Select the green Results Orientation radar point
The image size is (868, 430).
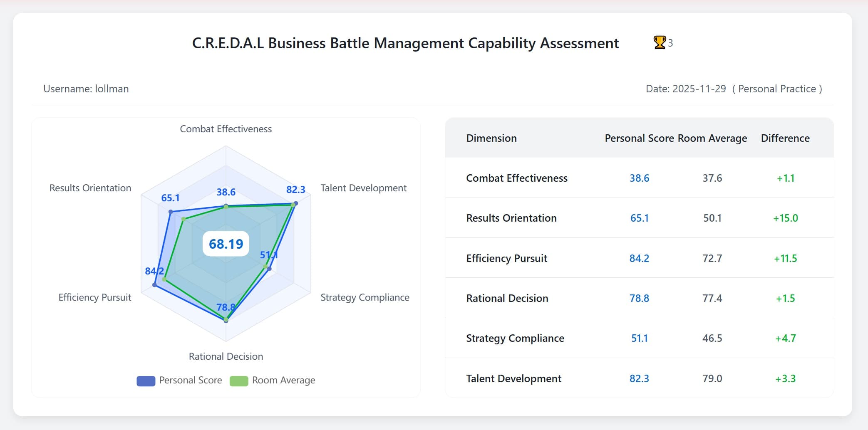[183, 219]
